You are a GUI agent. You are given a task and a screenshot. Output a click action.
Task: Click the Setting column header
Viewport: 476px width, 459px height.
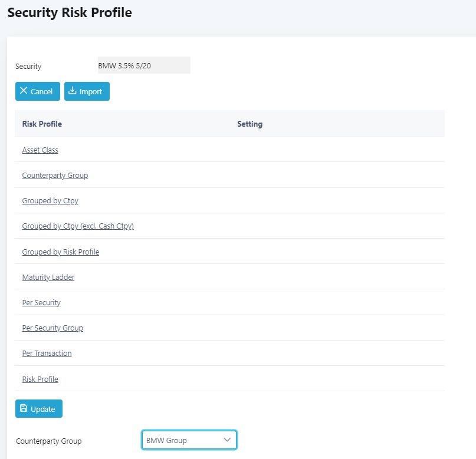[250, 124]
